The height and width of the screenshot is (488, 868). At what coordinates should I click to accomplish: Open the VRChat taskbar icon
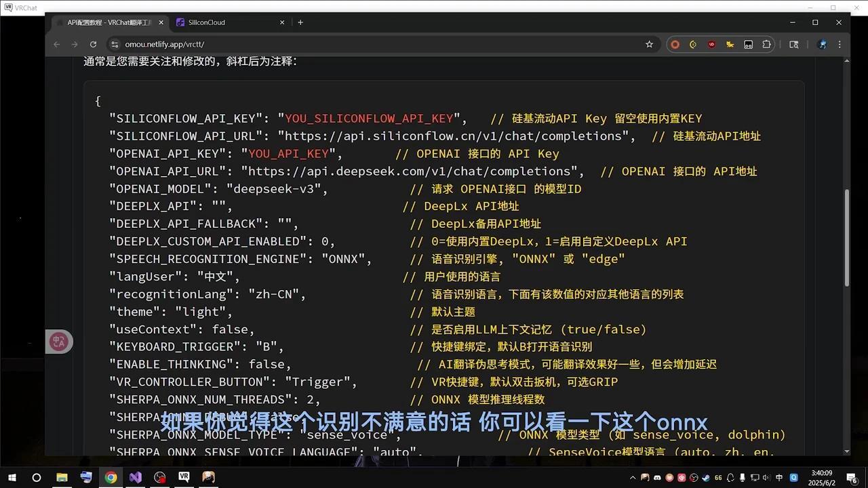[x=184, y=477]
